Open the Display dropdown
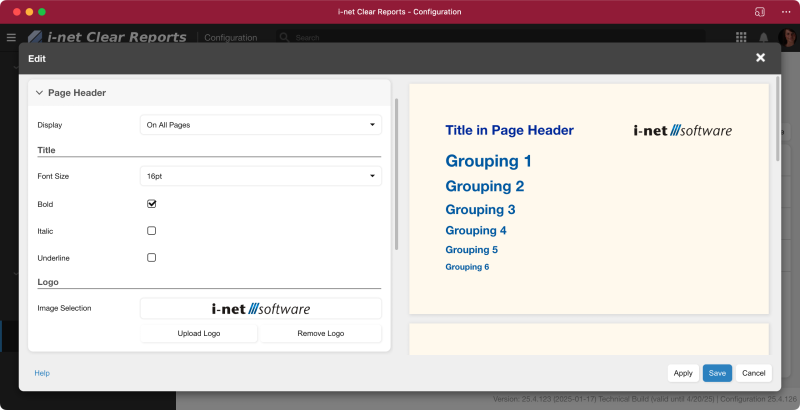Image resolution: width=800 pixels, height=410 pixels. pos(260,125)
